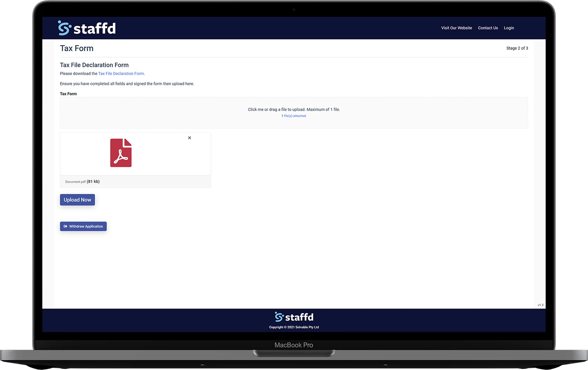The width and height of the screenshot is (588, 370).
Task: Click the 'Stage 2 of 3' indicator
Action: [517, 48]
